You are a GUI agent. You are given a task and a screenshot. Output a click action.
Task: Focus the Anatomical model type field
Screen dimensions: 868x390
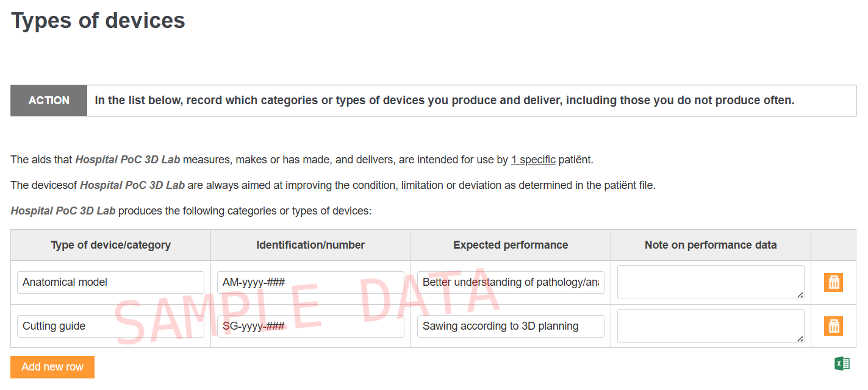pyautogui.click(x=110, y=282)
